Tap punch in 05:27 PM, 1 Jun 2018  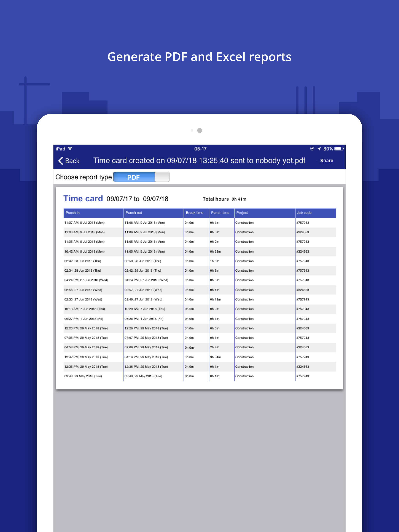tap(84, 319)
